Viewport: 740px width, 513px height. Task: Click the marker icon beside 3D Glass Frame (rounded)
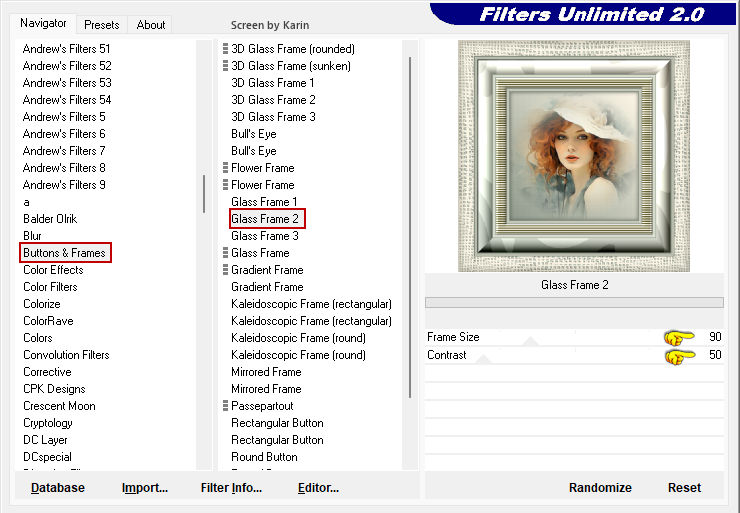(225, 49)
